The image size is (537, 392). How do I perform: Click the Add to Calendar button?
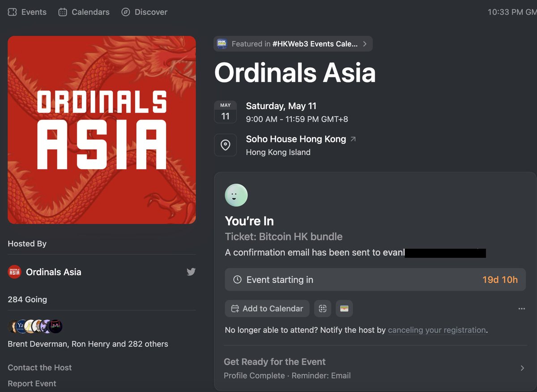click(x=267, y=308)
